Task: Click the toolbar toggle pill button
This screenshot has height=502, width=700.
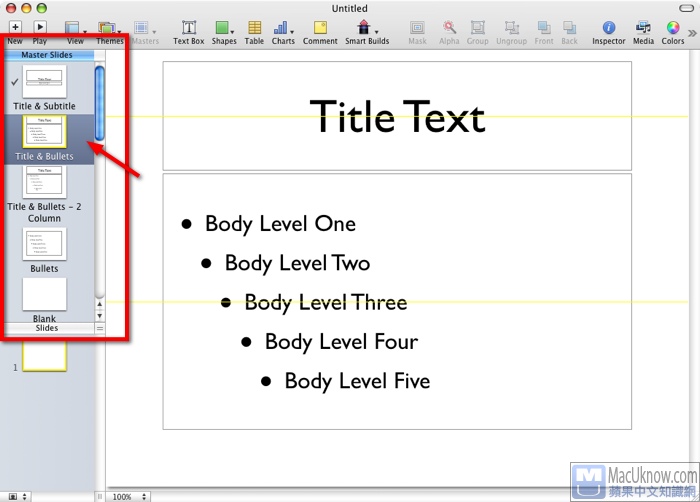Action: (x=686, y=8)
